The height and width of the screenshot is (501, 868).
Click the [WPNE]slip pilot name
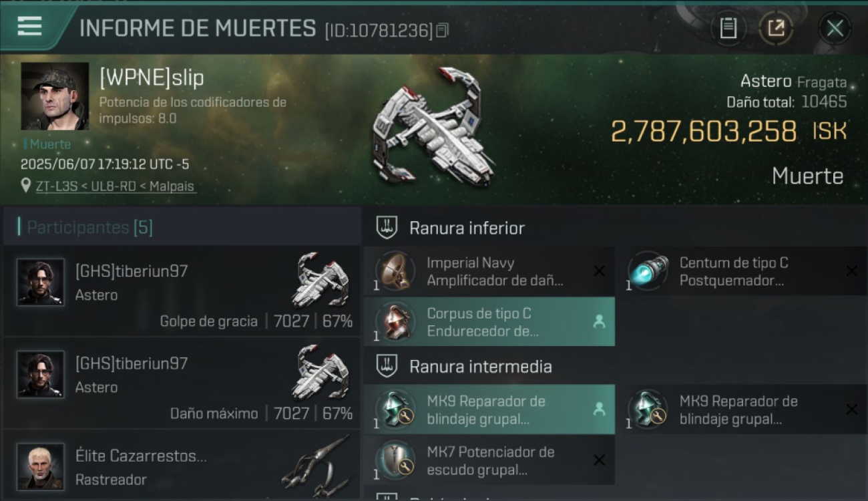pyautogui.click(x=152, y=77)
